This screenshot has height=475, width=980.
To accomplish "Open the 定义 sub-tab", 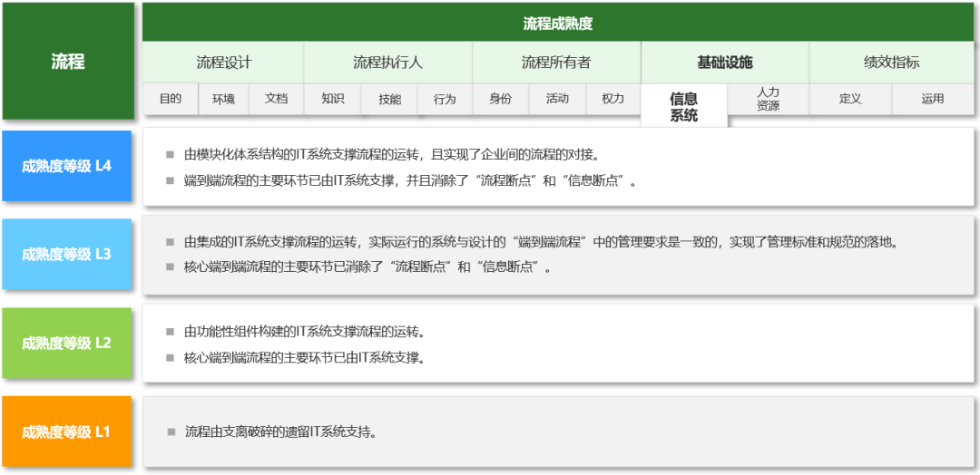I will click(x=850, y=99).
